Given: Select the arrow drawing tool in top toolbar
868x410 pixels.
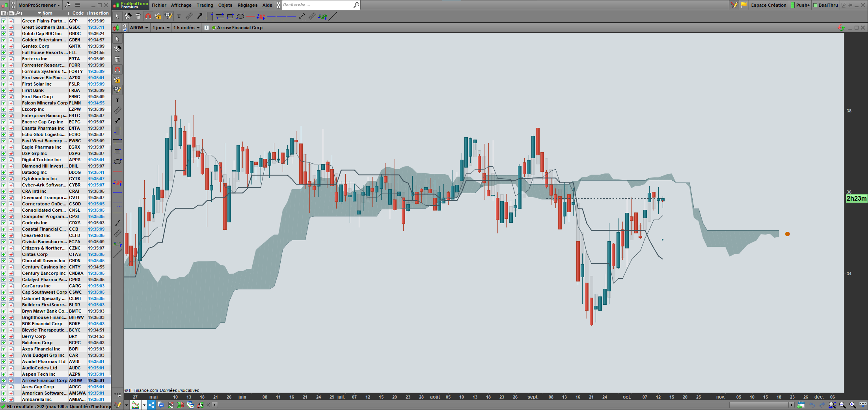Looking at the screenshot, I should [199, 17].
